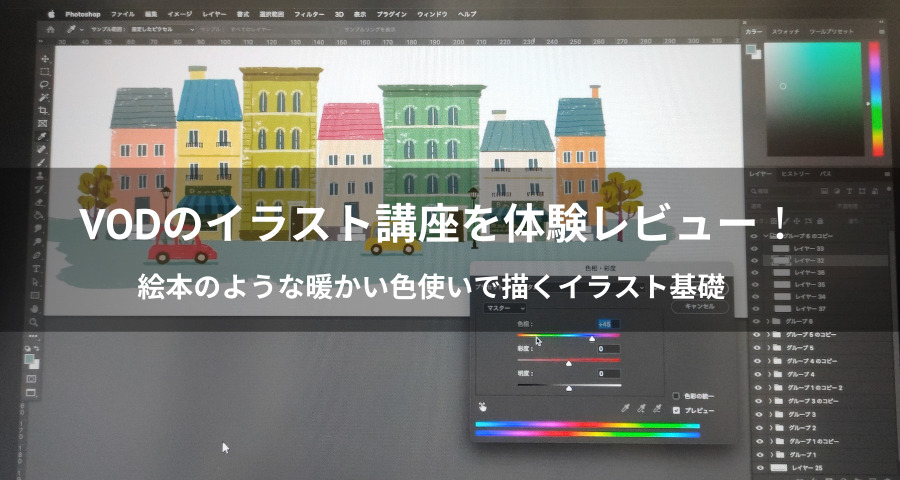Open the ウィンドウ menu
The image size is (900, 480).
(430, 14)
